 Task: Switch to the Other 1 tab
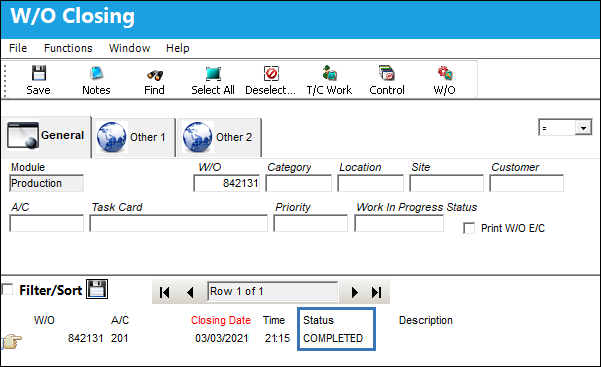click(x=134, y=137)
